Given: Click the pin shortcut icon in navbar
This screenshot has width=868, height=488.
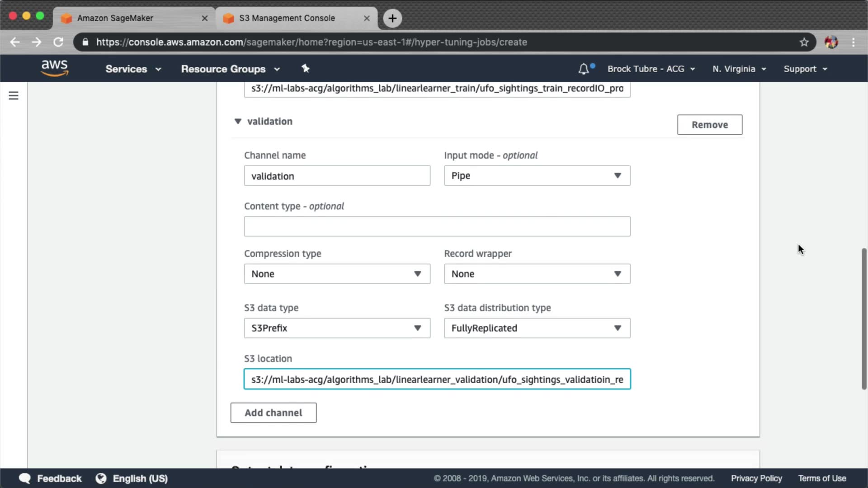Looking at the screenshot, I should pyautogui.click(x=306, y=69).
